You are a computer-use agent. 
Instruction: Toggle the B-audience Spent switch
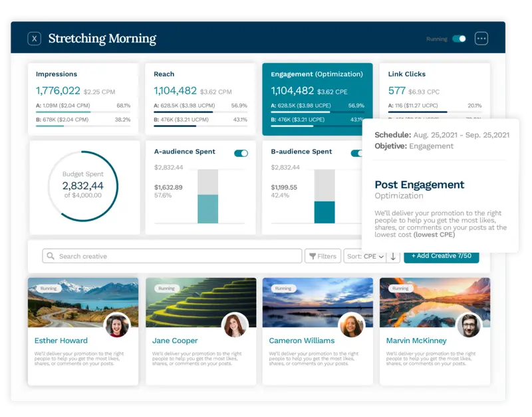click(357, 153)
